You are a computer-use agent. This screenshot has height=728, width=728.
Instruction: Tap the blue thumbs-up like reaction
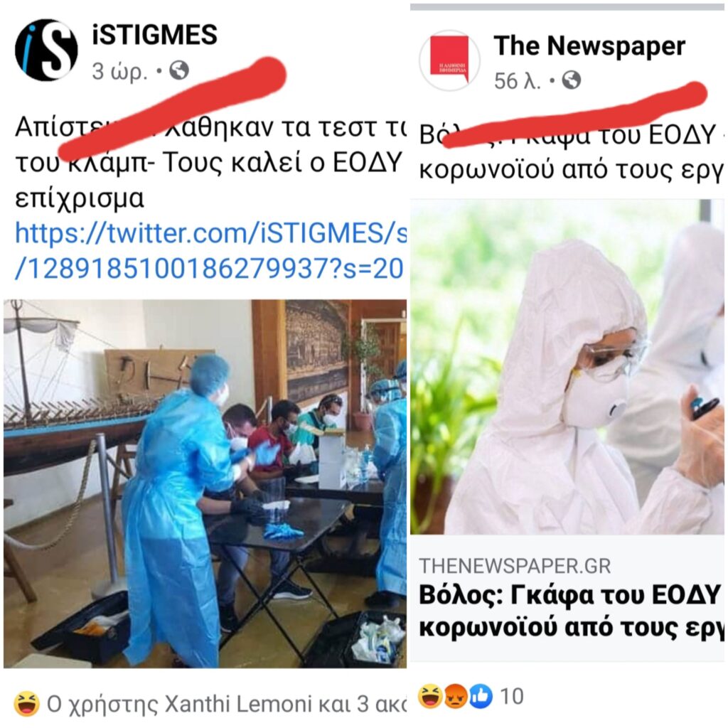tap(481, 697)
